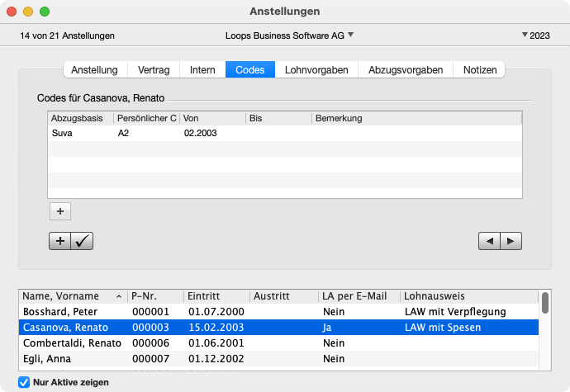Open the Notizen tab
The height and width of the screenshot is (392, 570).
click(480, 70)
